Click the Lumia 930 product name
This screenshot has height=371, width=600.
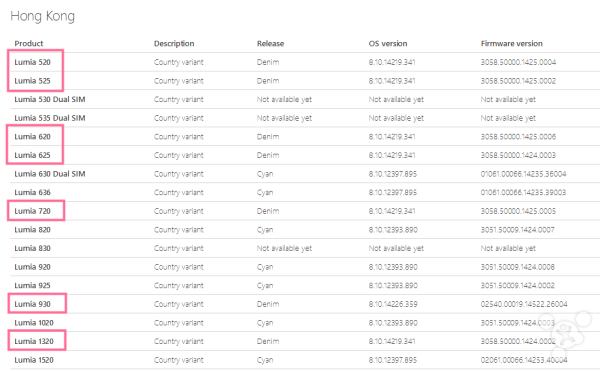pyautogui.click(x=33, y=304)
